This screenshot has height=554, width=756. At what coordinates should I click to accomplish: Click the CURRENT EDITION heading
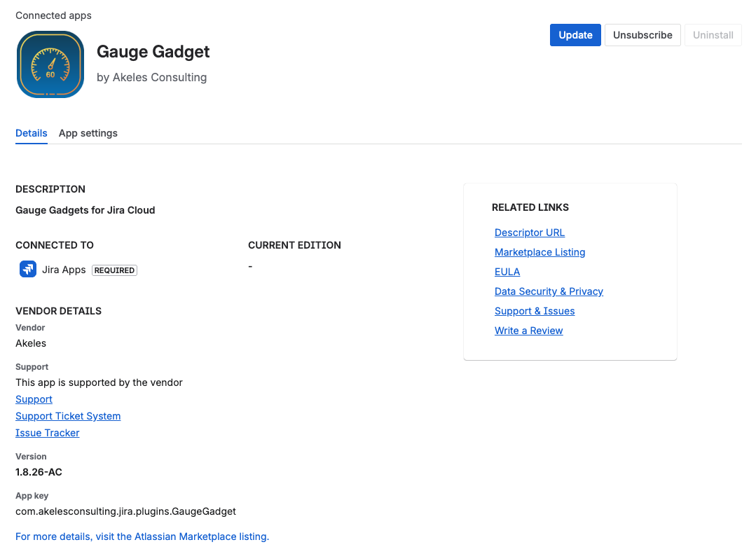click(294, 245)
